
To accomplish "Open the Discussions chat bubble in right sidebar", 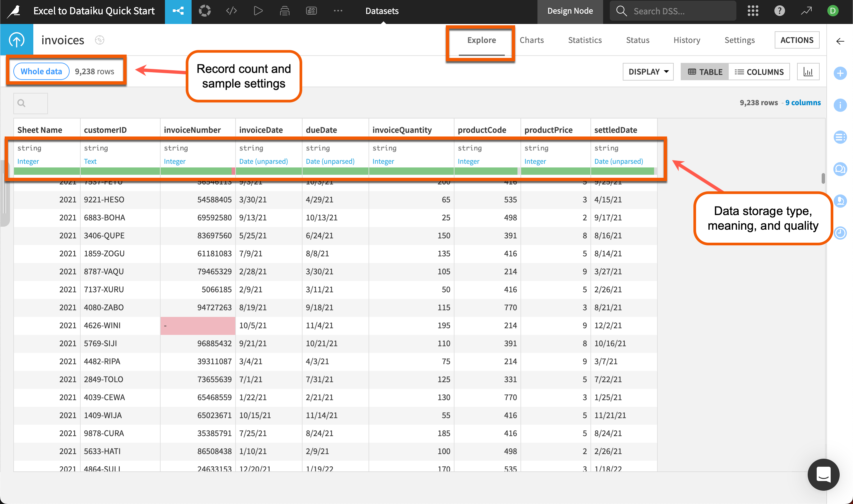I will [x=840, y=169].
